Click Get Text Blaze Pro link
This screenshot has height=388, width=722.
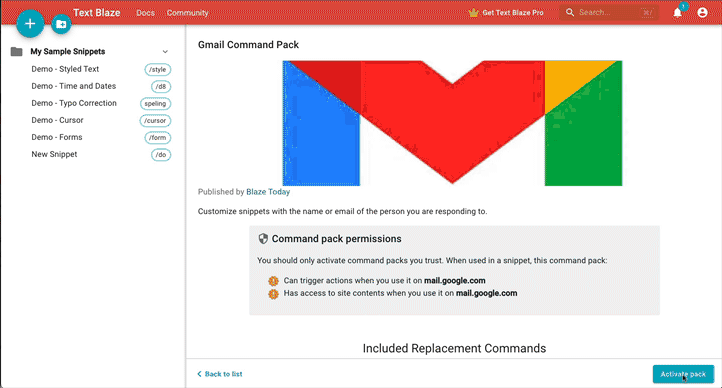(512, 13)
